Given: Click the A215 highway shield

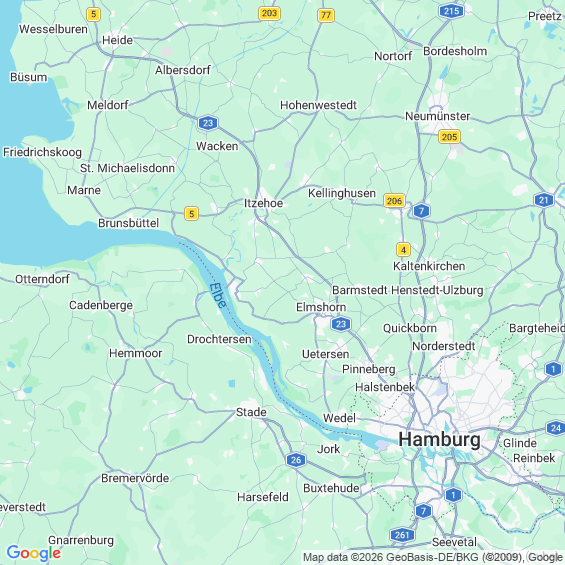Looking at the screenshot, I should tap(451, 11).
